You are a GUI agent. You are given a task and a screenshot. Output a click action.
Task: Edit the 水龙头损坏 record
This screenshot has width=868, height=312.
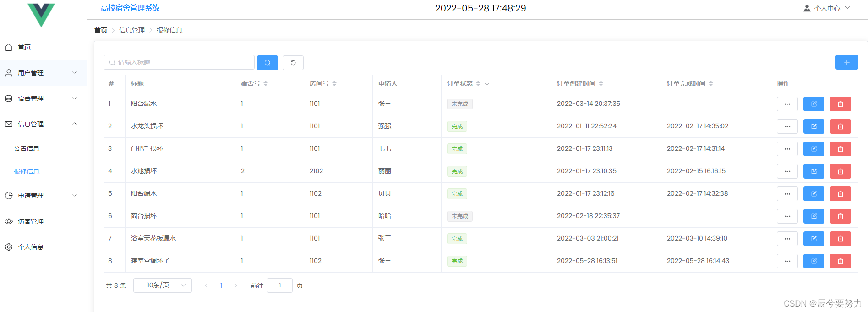[814, 126]
